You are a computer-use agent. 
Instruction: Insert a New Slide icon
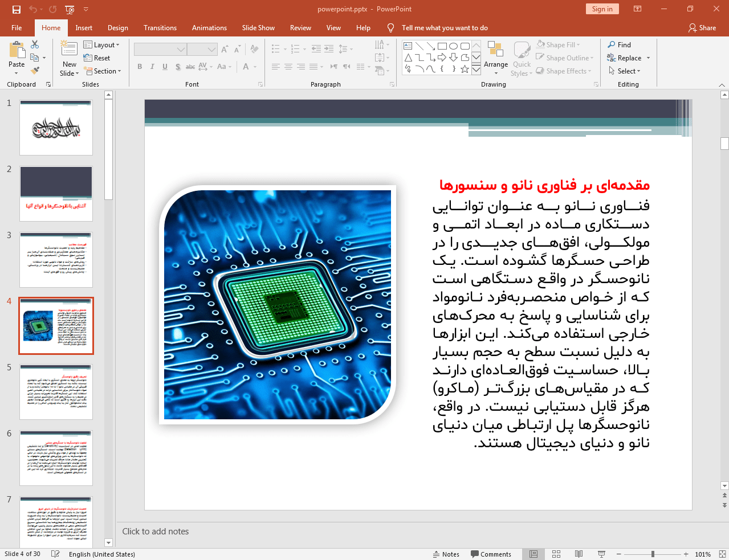(x=69, y=50)
